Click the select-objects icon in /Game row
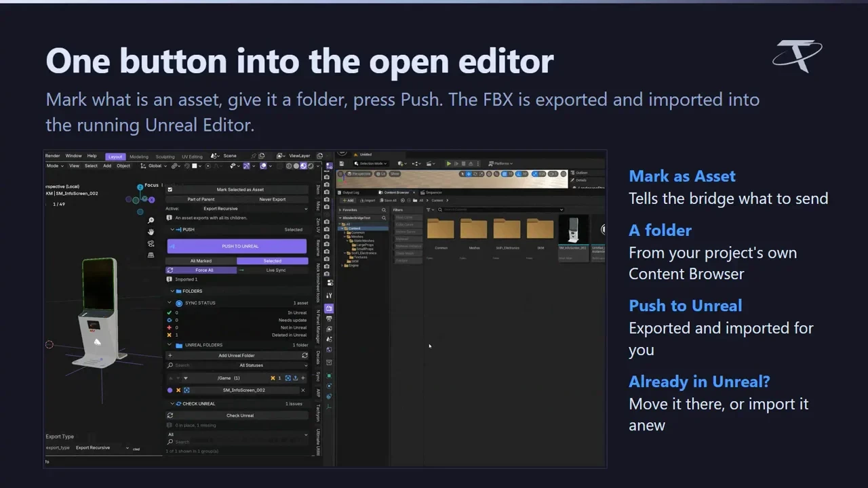Viewport: 868px width, 488px height. click(x=288, y=378)
